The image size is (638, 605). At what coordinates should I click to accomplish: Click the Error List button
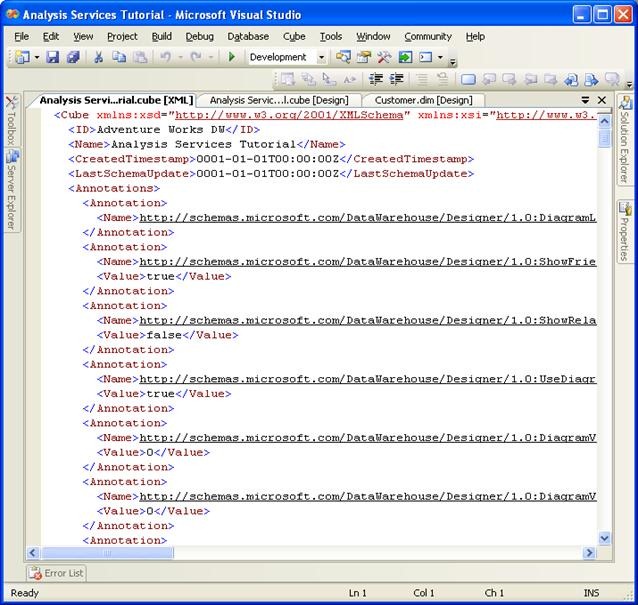coord(57,573)
